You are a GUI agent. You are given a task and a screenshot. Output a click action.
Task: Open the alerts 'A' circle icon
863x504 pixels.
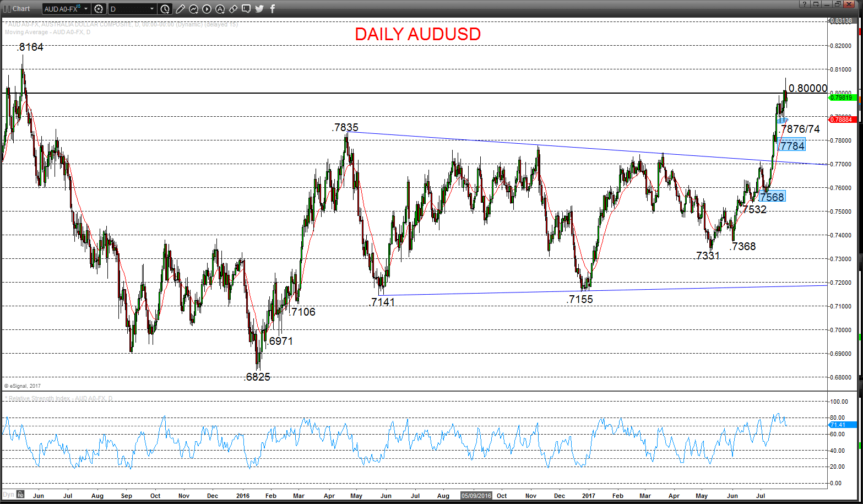[x=220, y=9]
